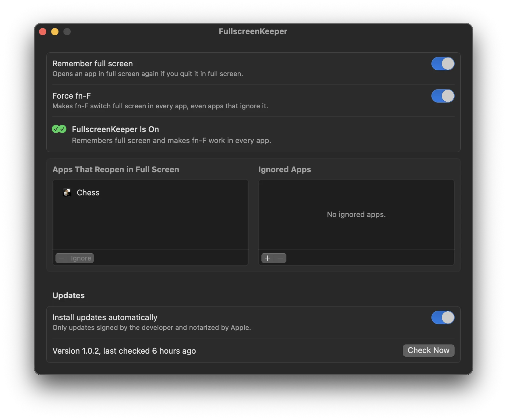Image resolution: width=507 pixels, height=420 pixels.
Task: Click the Updates section heading
Action: pos(69,296)
